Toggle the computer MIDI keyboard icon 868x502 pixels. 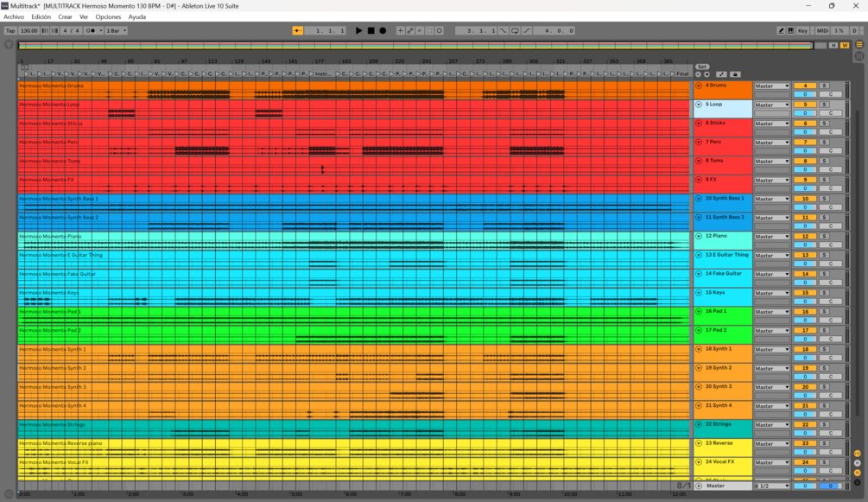[791, 30]
